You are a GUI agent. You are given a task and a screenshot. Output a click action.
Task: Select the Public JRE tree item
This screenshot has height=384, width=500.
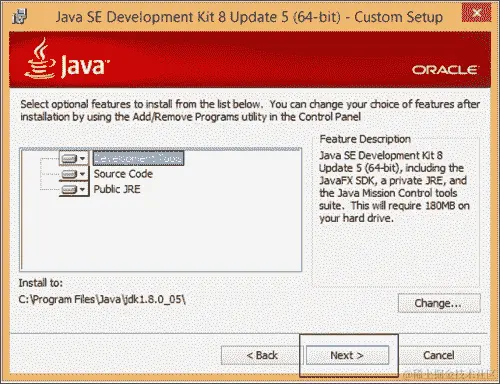click(117, 189)
